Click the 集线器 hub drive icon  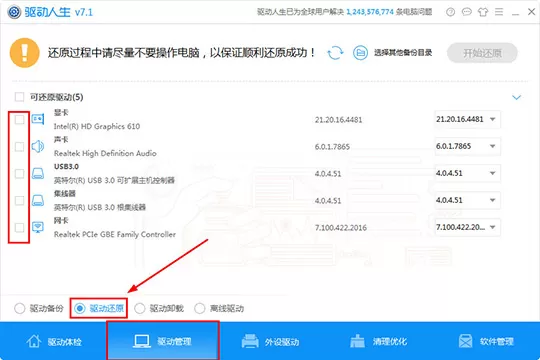pyautogui.click(x=38, y=200)
